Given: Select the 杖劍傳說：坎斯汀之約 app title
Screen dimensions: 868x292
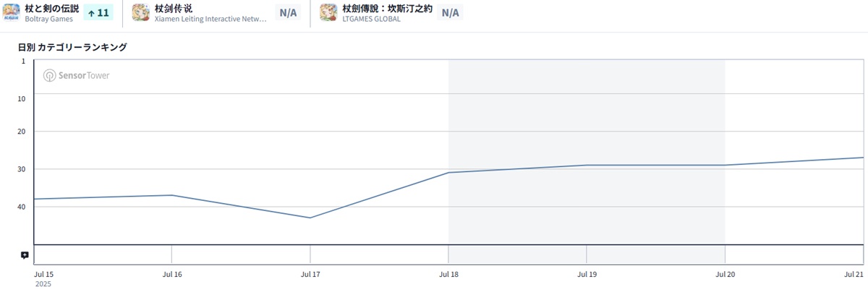Looking at the screenshot, I should (387, 8).
